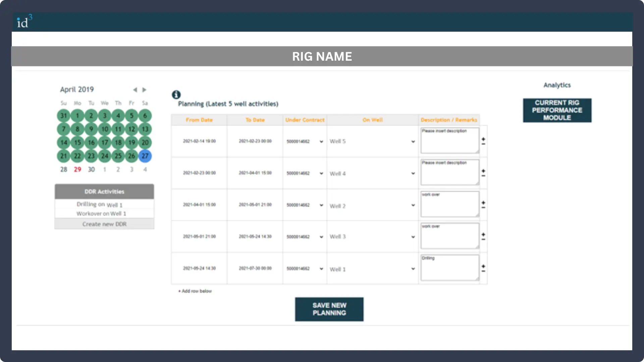Open Drilling on Well 1 DDR activity
This screenshot has width=644, height=362.
(x=100, y=204)
